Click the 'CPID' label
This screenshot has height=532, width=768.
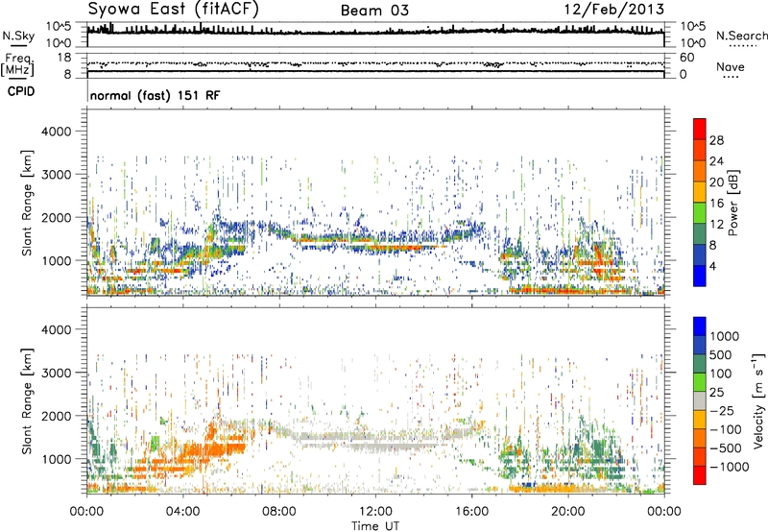click(21, 91)
